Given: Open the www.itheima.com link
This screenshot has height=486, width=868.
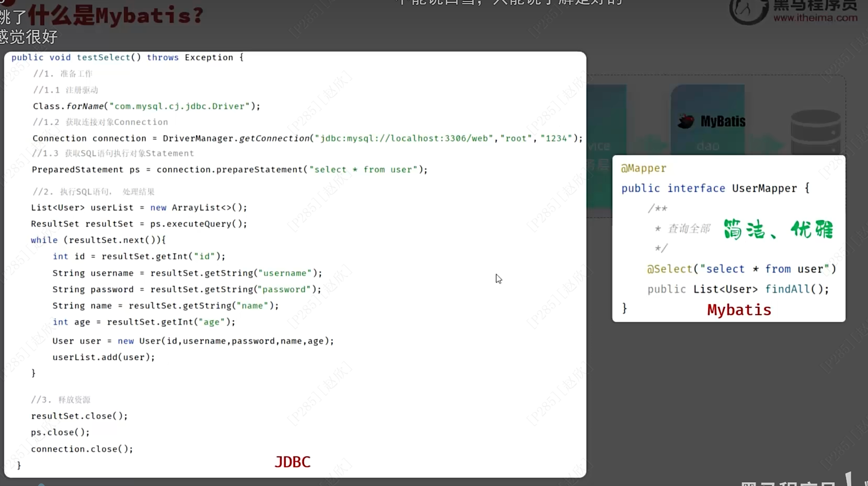Looking at the screenshot, I should [815, 18].
